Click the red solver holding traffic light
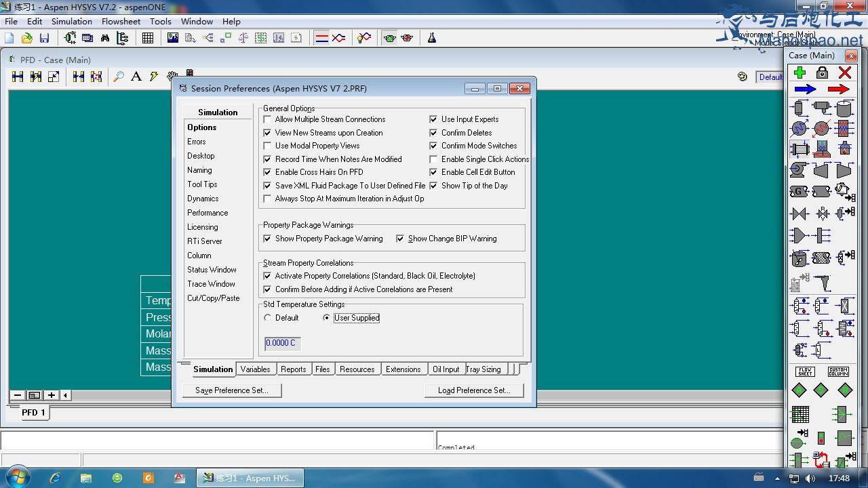 pyautogui.click(x=407, y=38)
